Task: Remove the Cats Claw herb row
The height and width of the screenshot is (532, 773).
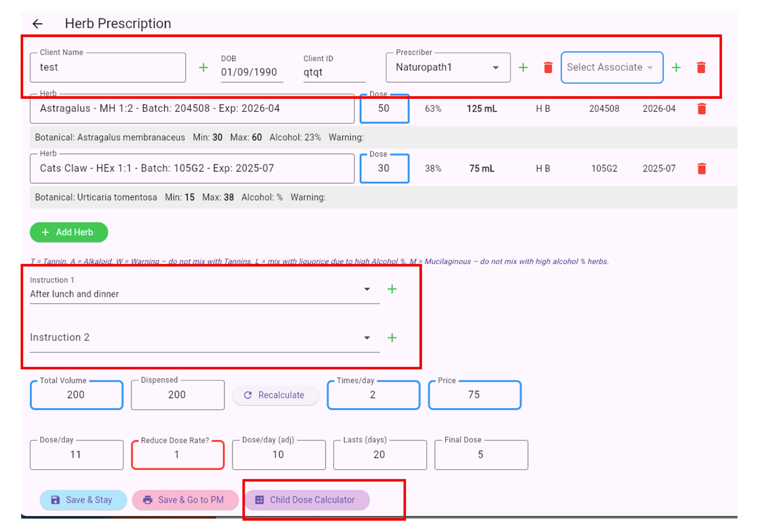Action: (702, 168)
